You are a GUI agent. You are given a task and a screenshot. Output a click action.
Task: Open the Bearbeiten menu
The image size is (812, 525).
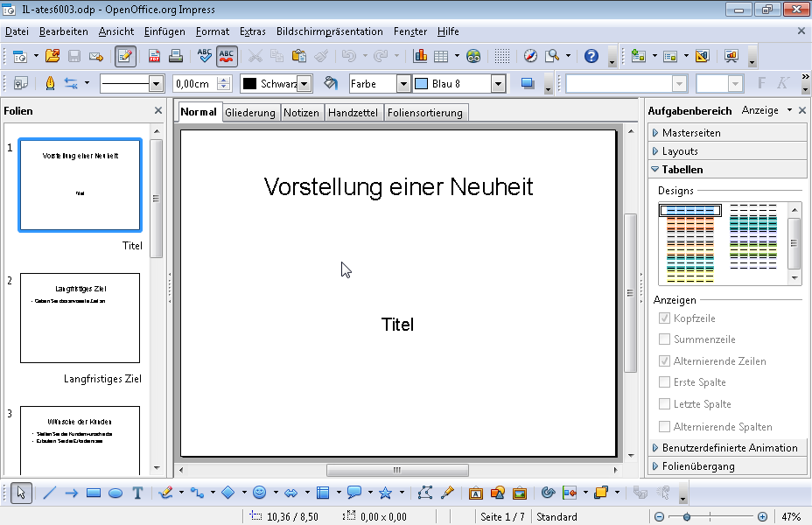click(64, 31)
